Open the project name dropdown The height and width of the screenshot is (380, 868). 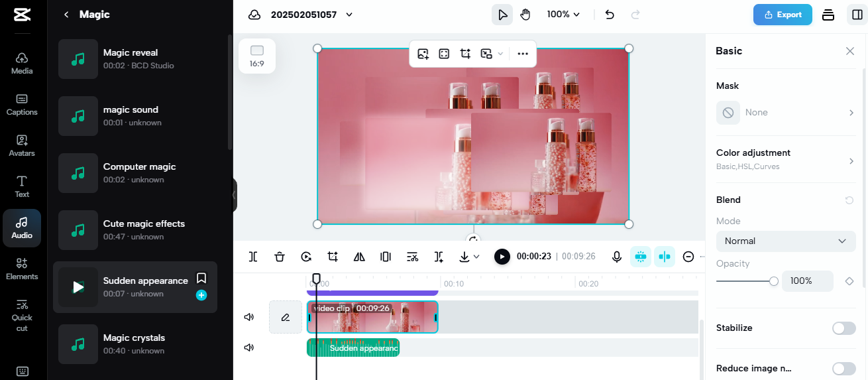click(349, 15)
